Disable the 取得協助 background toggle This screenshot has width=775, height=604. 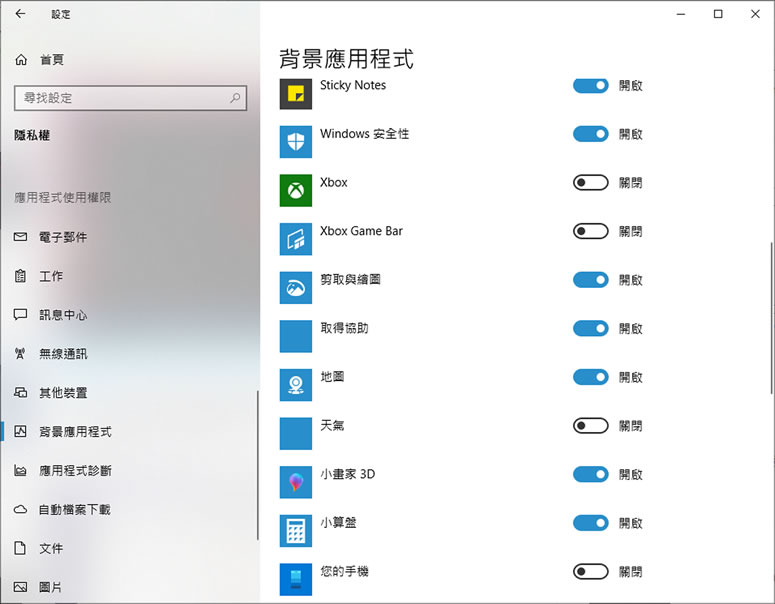point(590,329)
